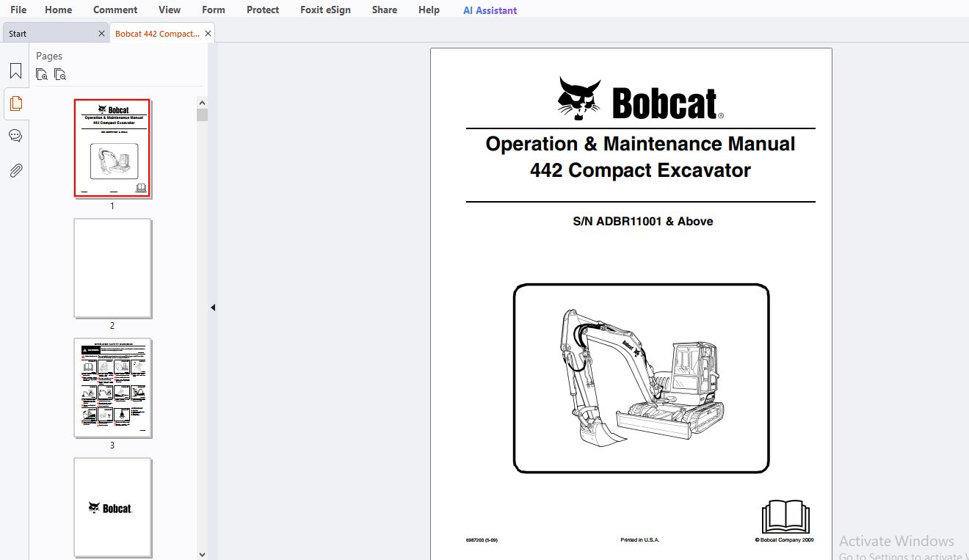
Task: Click the '6987203 (5-09)' part number text
Action: (x=482, y=540)
